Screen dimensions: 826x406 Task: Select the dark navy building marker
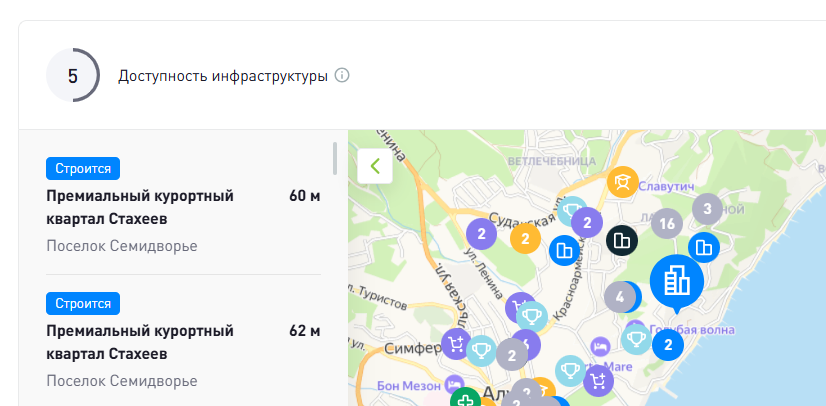[622, 241]
